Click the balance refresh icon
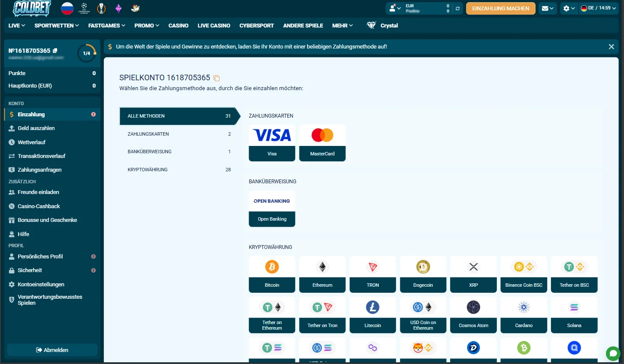The image size is (624, 364). [x=458, y=9]
